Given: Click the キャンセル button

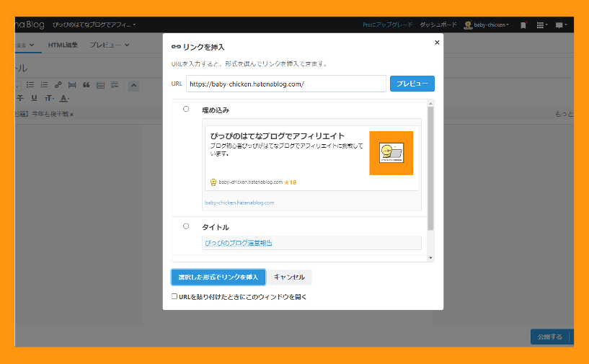Looking at the screenshot, I should pos(289,278).
